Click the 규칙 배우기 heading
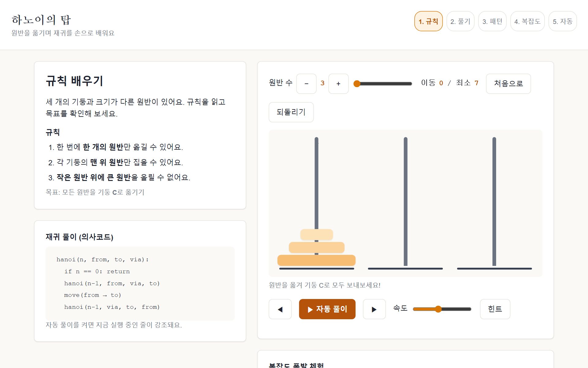 pos(74,81)
